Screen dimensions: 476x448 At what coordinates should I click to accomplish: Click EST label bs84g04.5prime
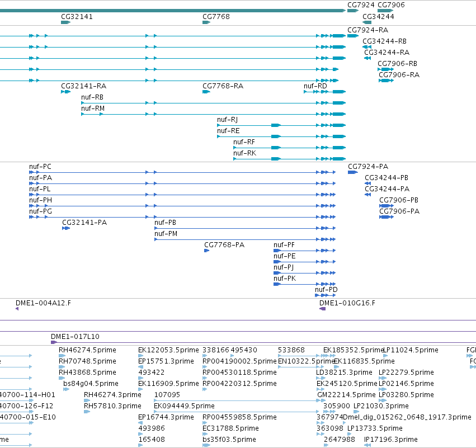91,384
